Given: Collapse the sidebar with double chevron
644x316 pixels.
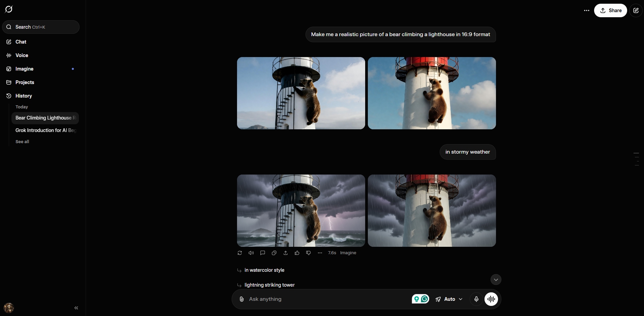Looking at the screenshot, I should (x=76, y=308).
